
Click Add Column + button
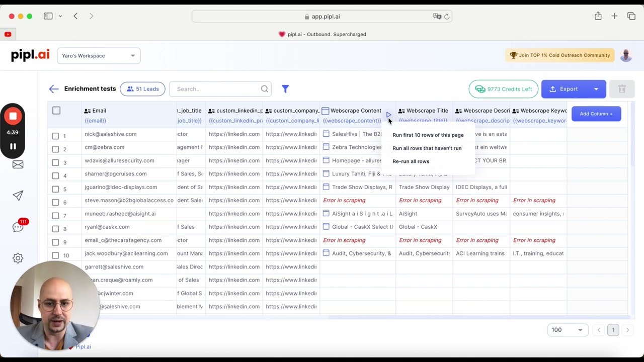tap(596, 114)
